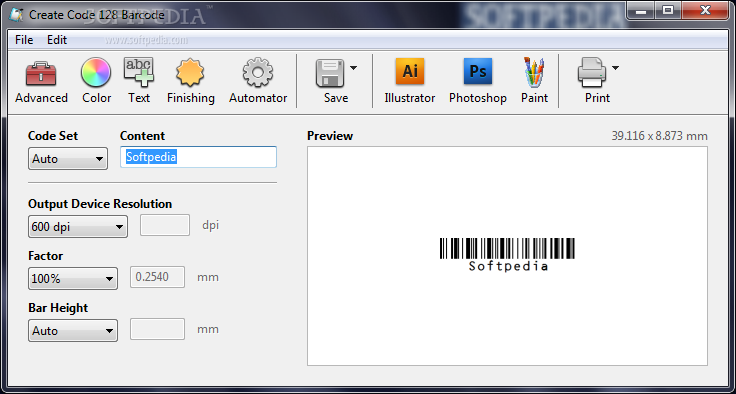Send barcode to Illustrator
Screen dimensions: 736x394
[x=410, y=81]
